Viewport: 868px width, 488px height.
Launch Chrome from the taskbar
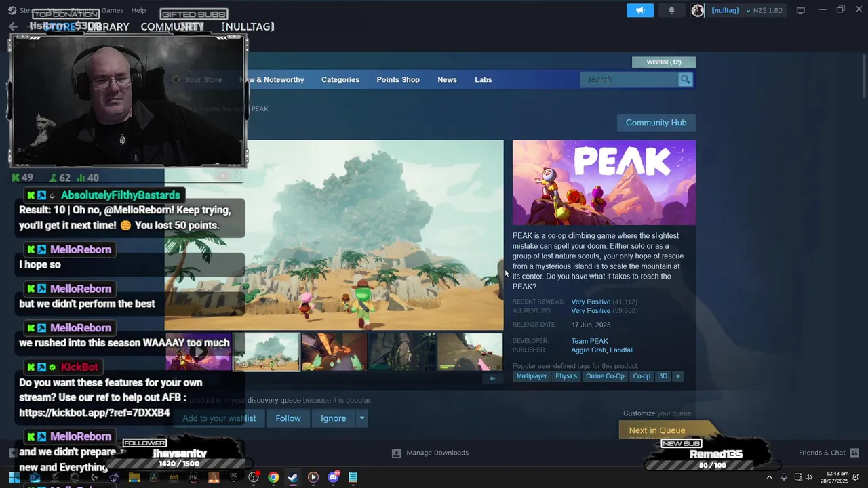click(x=273, y=477)
